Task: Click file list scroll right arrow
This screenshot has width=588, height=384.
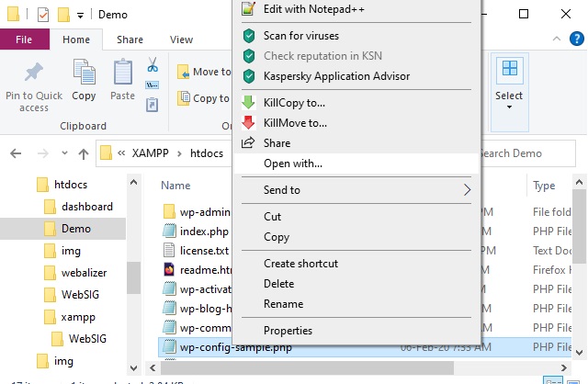Action: (563, 367)
